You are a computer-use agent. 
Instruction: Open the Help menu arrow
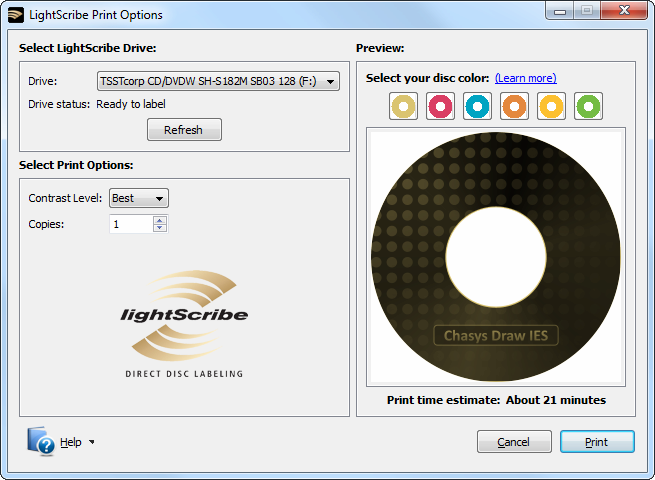click(x=92, y=442)
